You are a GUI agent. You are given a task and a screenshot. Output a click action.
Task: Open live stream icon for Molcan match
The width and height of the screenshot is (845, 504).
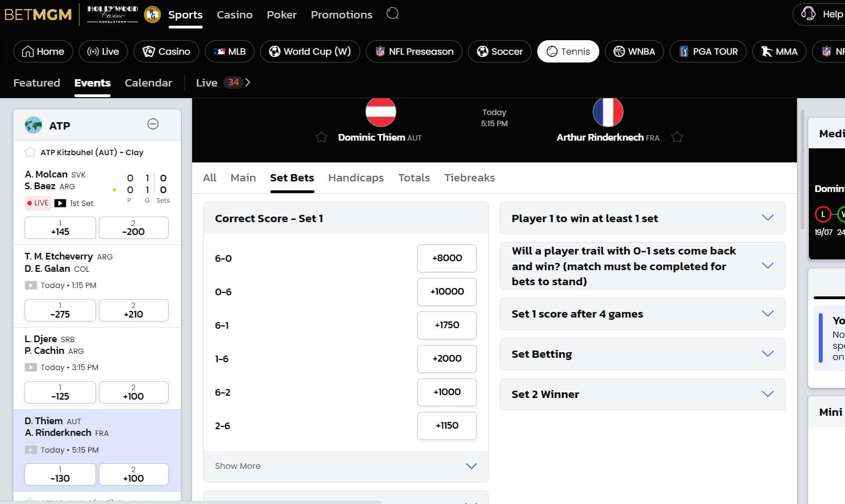pos(60,203)
